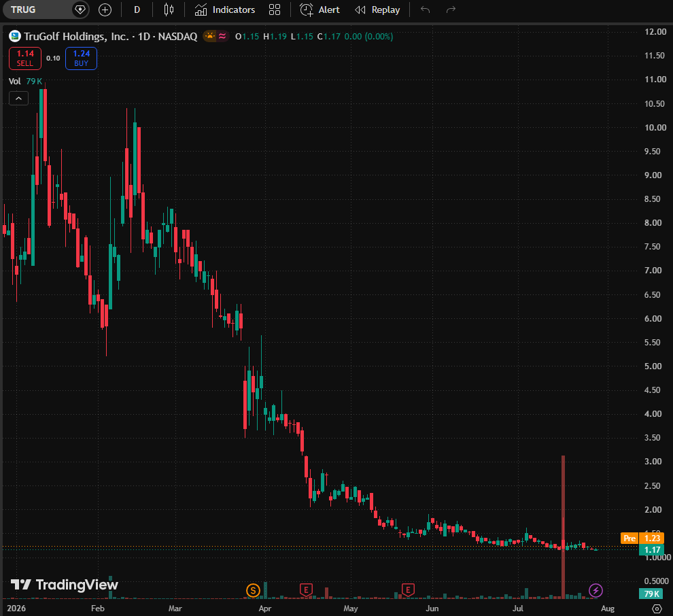Image resolution: width=673 pixels, height=616 pixels.
Task: Click the April earnings E marker
Action: coord(306,589)
